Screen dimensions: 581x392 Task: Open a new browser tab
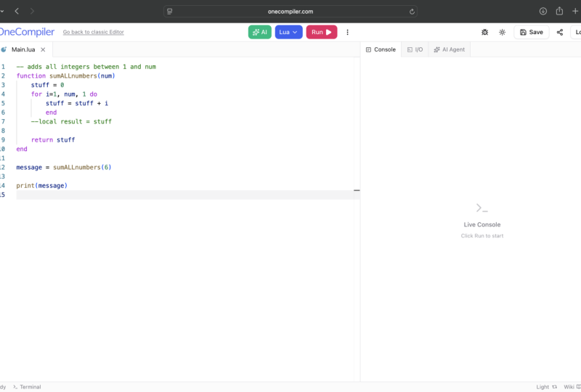coord(575,11)
